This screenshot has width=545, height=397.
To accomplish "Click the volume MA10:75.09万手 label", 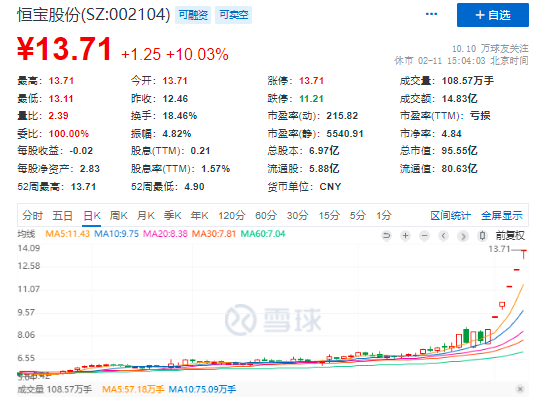I will click(x=202, y=389).
